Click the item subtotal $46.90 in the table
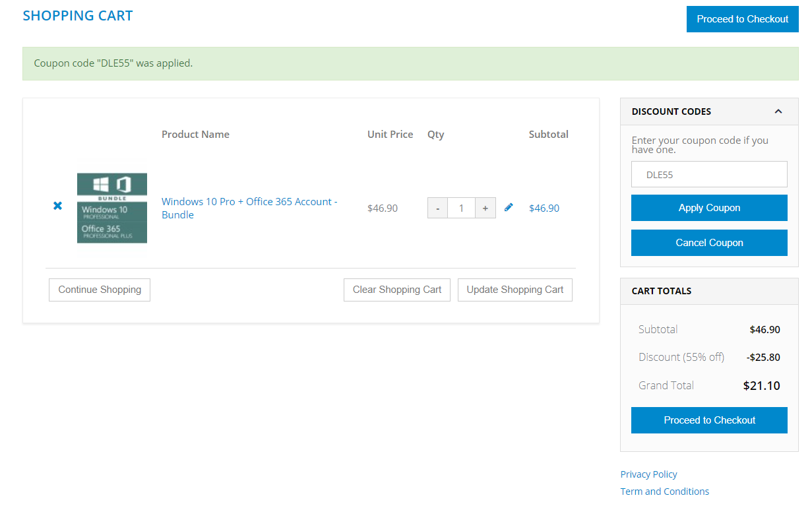812x508 pixels. click(544, 208)
